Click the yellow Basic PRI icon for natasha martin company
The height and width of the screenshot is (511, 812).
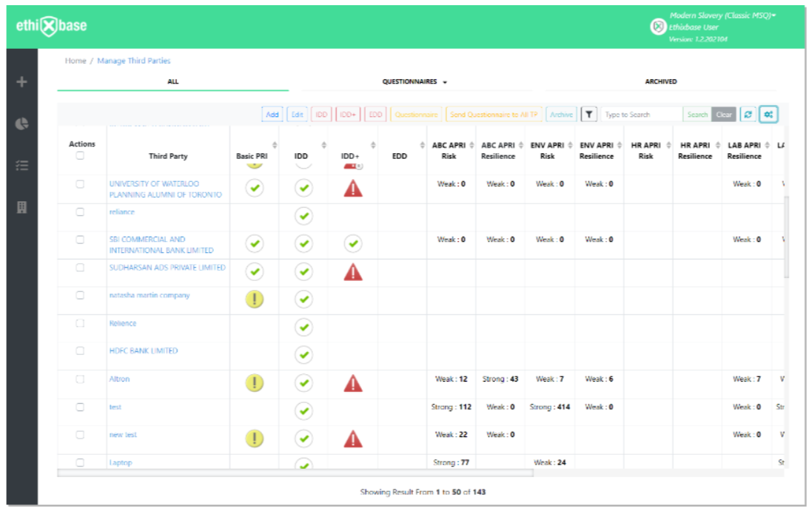point(254,300)
